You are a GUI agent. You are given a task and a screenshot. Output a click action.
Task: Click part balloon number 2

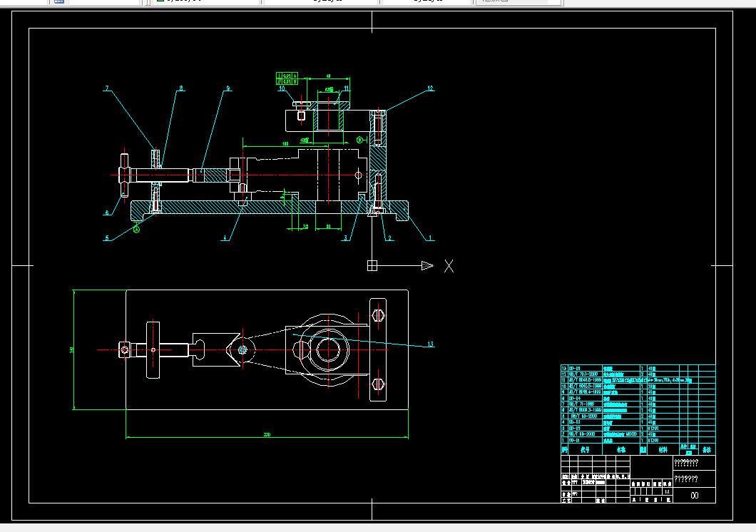coord(389,237)
